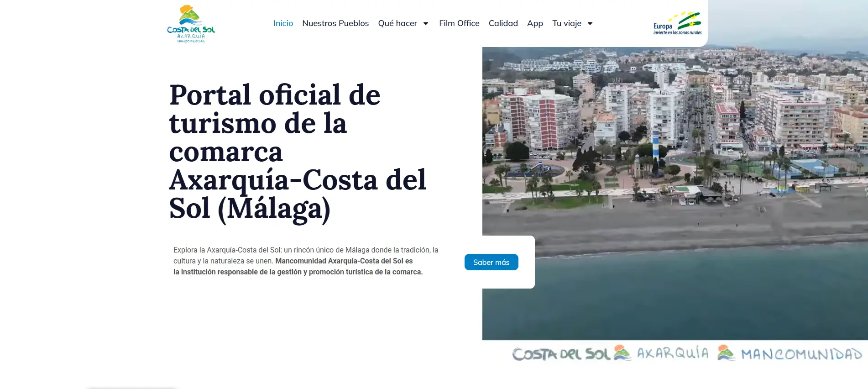Click the mountain emblem before Mancomunidad in banner
868x389 pixels.
pos(726,352)
